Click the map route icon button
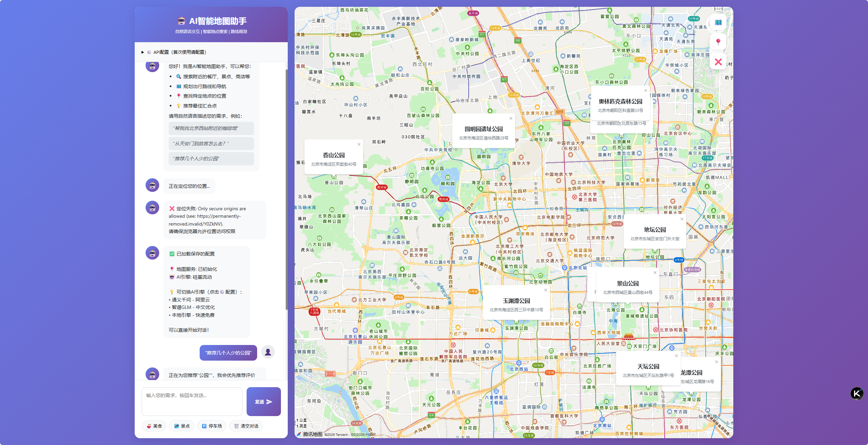Viewport: 868px width, 445px height. 718,22
